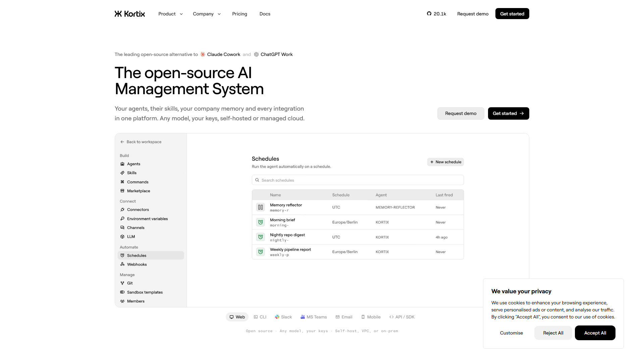Click the Webhooks icon

point(122,264)
